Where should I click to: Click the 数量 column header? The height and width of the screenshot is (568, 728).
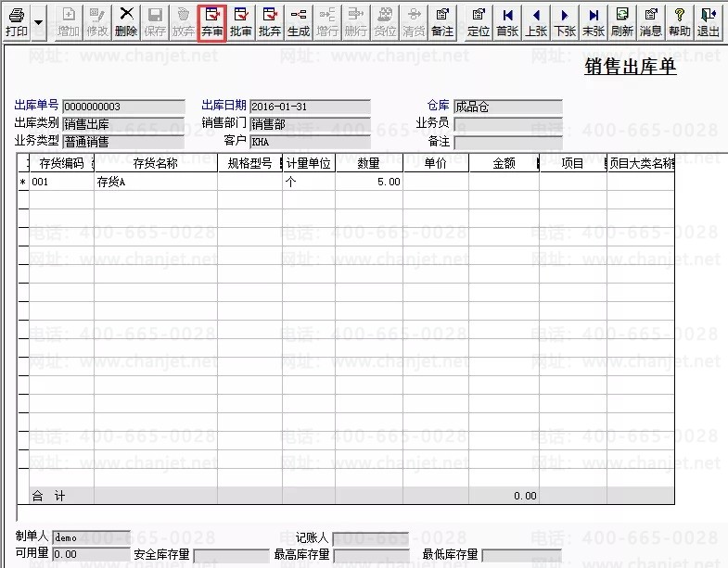pyautogui.click(x=369, y=163)
